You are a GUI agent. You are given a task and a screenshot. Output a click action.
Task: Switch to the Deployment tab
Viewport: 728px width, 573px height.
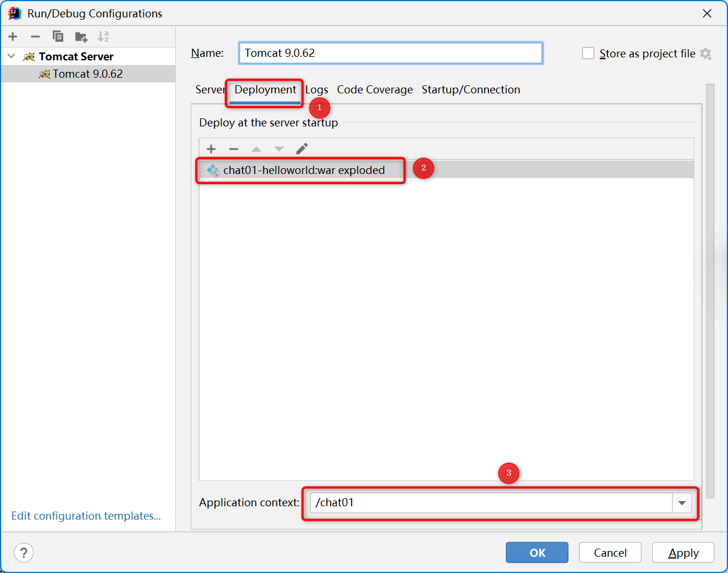click(265, 90)
